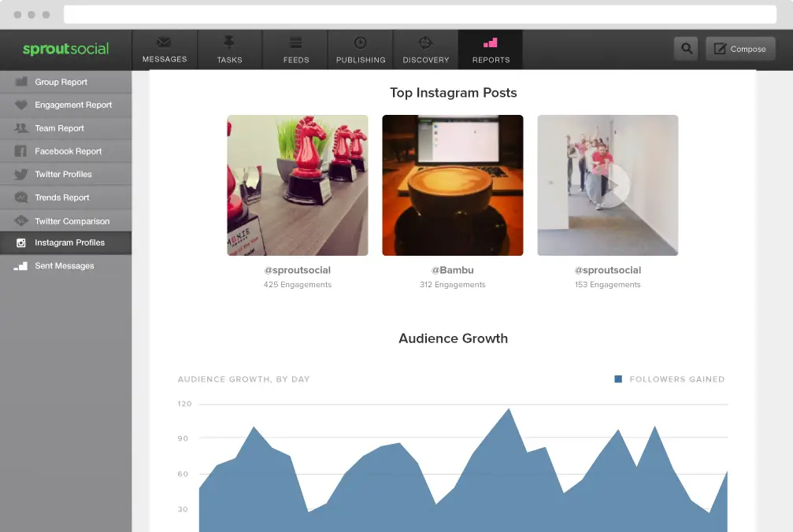
Task: Click the Followers Gained legend label
Action: [x=677, y=379]
